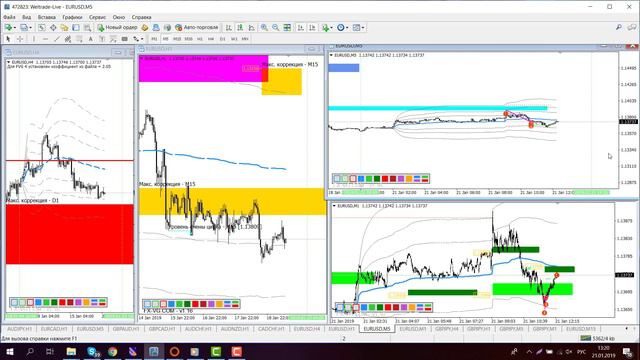The image size is (640, 360).
Task: Expand the Templates dropdown arrow
Action: 363,28
